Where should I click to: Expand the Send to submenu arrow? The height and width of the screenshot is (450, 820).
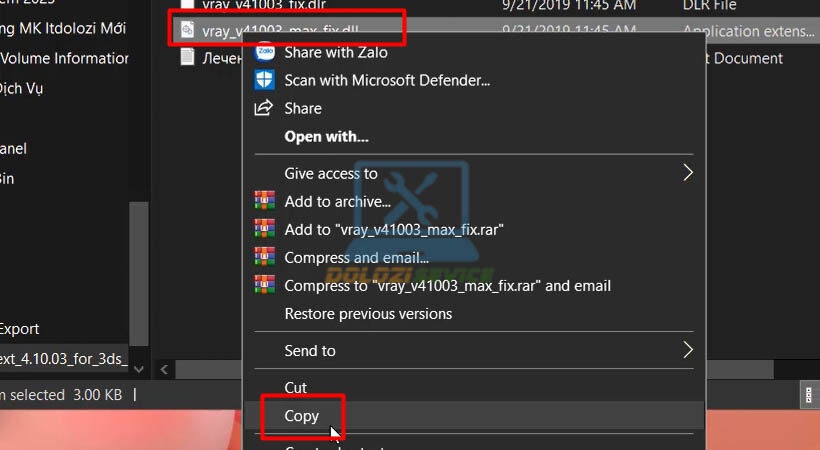click(x=688, y=350)
